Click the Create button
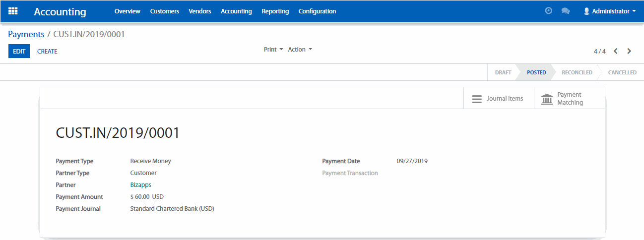 pyautogui.click(x=47, y=51)
